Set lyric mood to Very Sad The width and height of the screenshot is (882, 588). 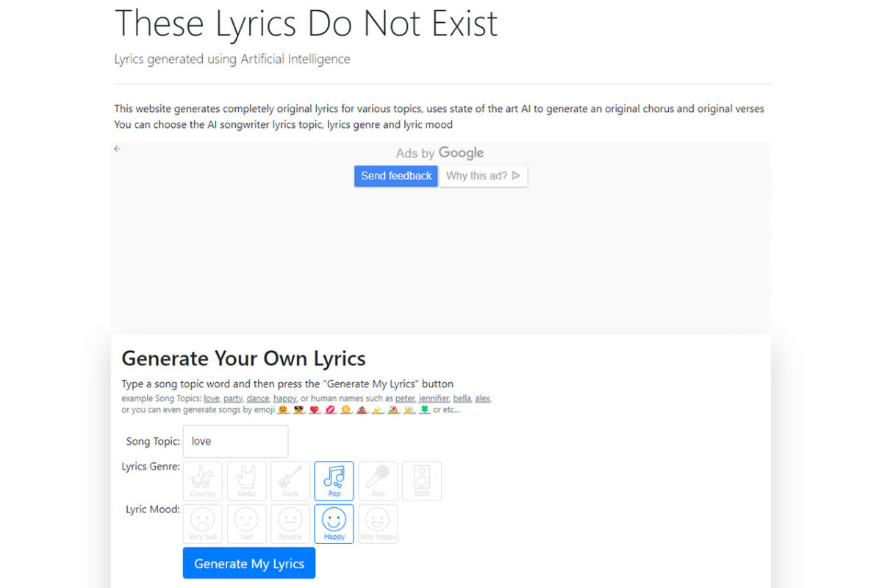pos(202,524)
